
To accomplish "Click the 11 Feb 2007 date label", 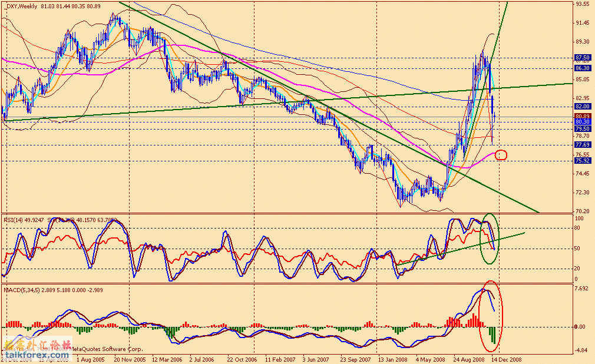I will pos(280,359).
